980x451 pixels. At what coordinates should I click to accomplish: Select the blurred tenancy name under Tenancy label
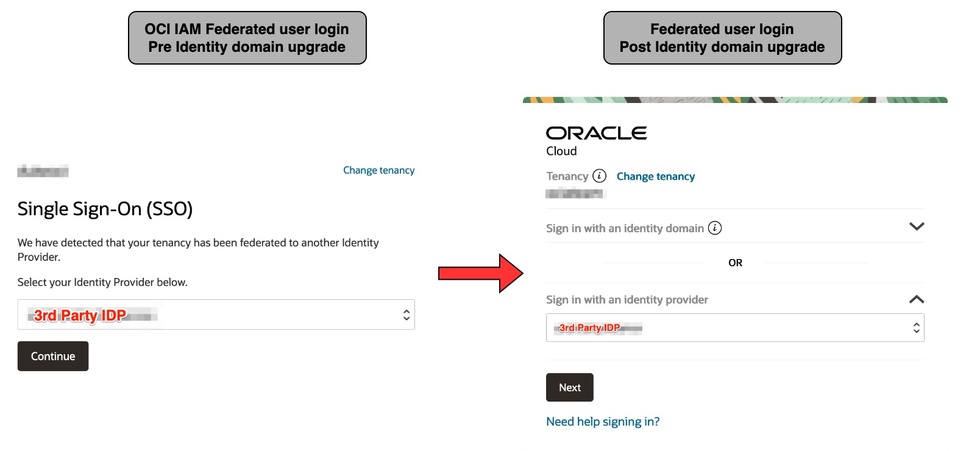(574, 193)
